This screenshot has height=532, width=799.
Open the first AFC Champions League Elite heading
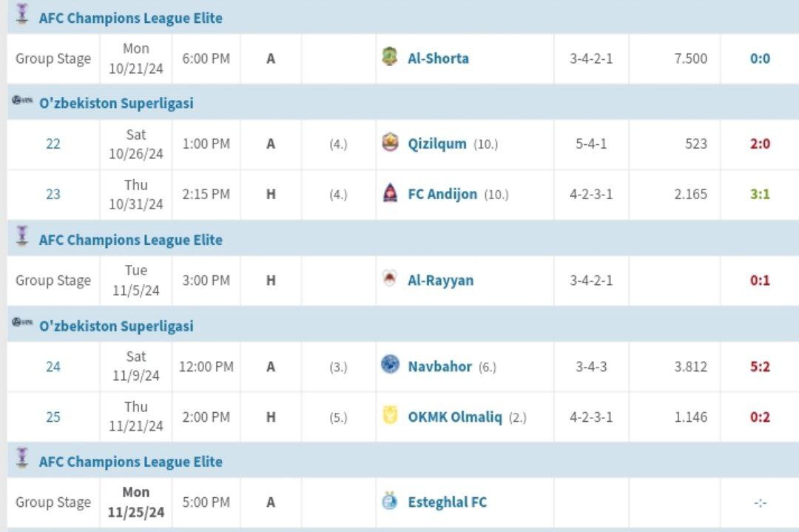(130, 18)
